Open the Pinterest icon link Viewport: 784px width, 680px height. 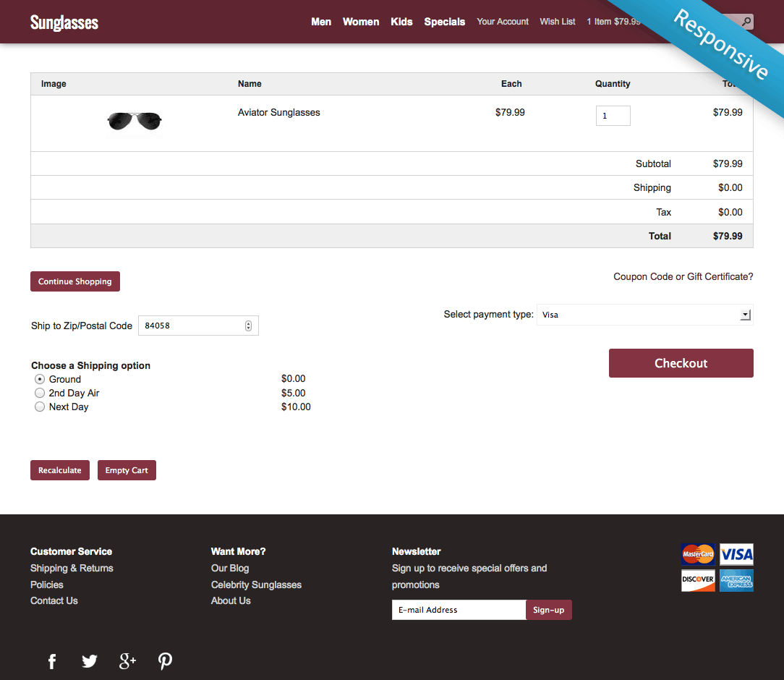(165, 661)
